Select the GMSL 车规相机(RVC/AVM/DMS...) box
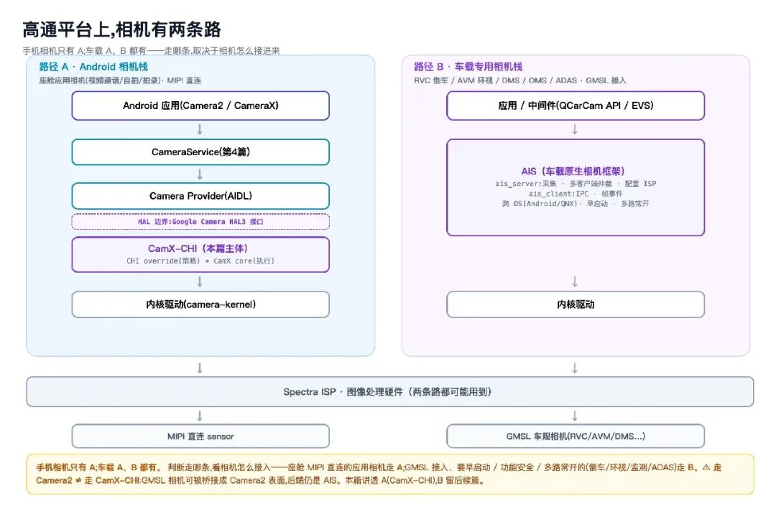Image resolution: width=776 pixels, height=532 pixels. 576,436
